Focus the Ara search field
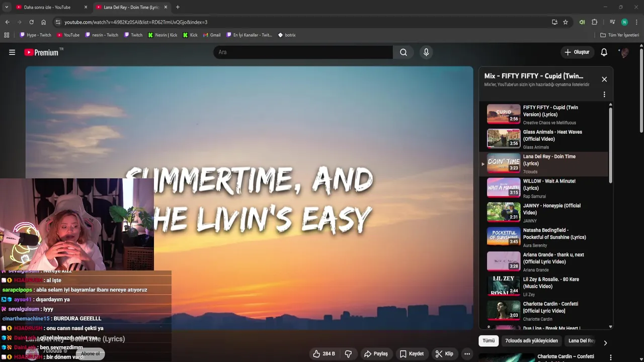The height and width of the screenshot is (362, 644). pos(303,52)
